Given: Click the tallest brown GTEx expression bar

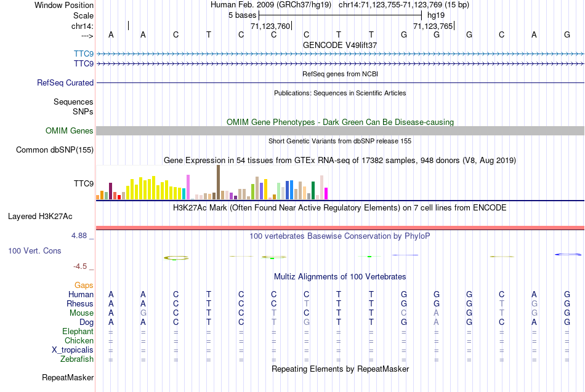Looking at the screenshot, I should tap(218, 182).
